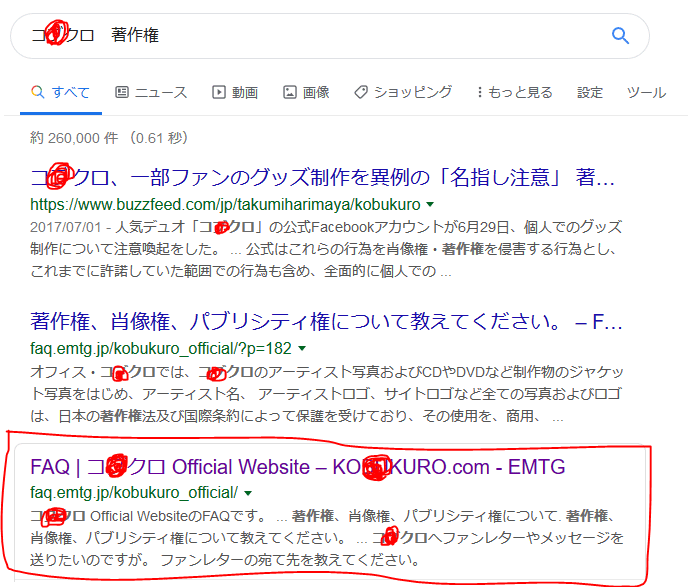Open the Buzzfeed result title about ファンのグッズ制作

point(322,177)
